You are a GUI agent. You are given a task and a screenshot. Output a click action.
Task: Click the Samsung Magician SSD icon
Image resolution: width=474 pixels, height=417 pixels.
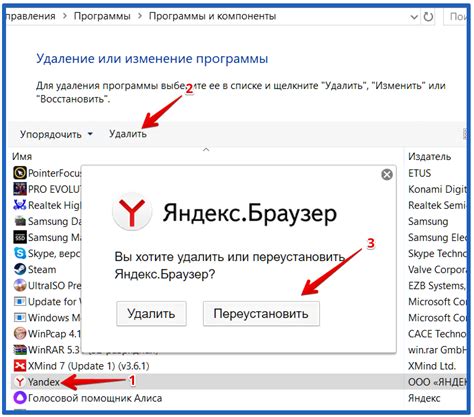[20, 237]
